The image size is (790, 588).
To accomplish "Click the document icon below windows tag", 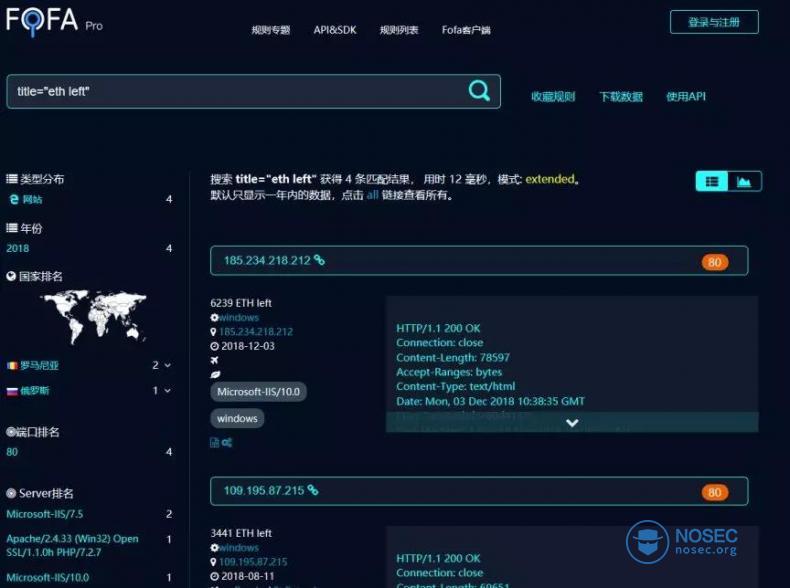I will coord(214,442).
